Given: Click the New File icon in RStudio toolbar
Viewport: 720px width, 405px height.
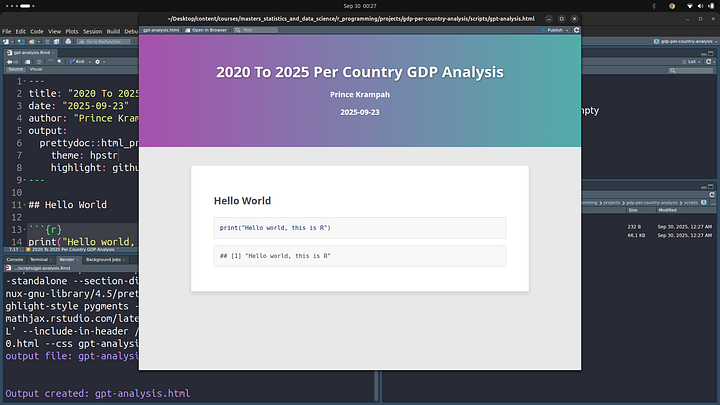Looking at the screenshot, I should 6,41.
